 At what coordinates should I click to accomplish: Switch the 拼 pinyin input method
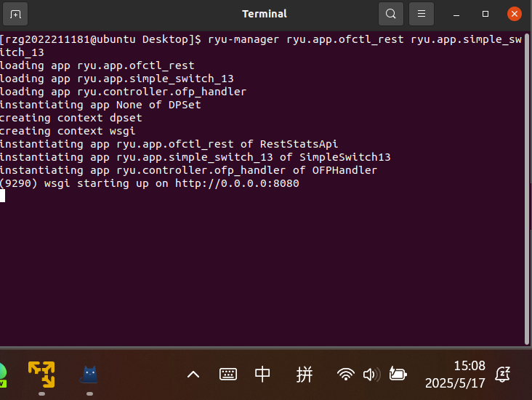point(305,375)
